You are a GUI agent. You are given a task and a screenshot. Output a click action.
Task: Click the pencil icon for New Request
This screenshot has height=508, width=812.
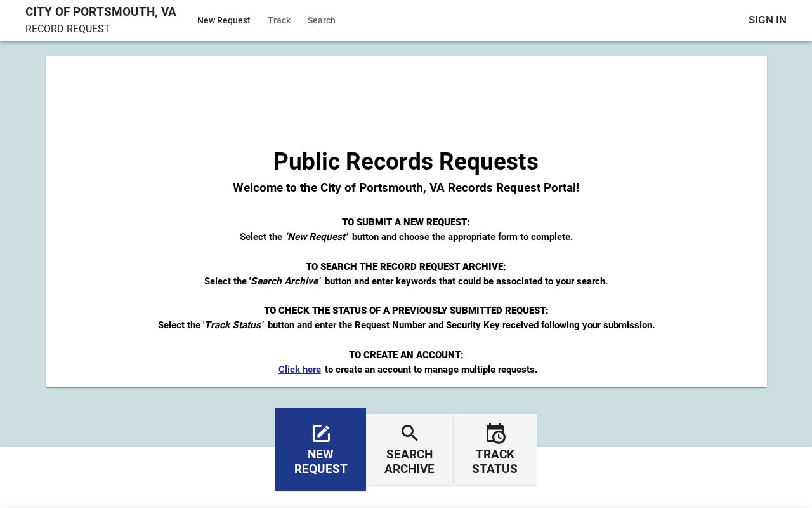pyautogui.click(x=321, y=434)
